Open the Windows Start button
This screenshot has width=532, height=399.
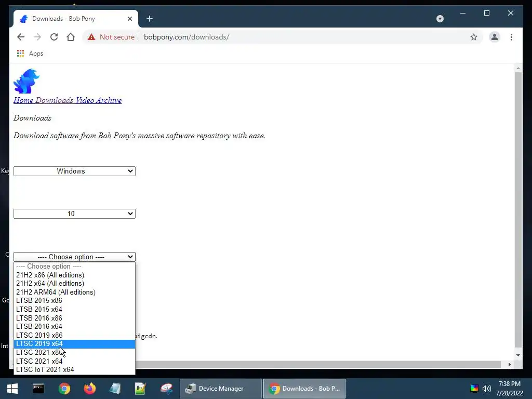tap(12, 389)
